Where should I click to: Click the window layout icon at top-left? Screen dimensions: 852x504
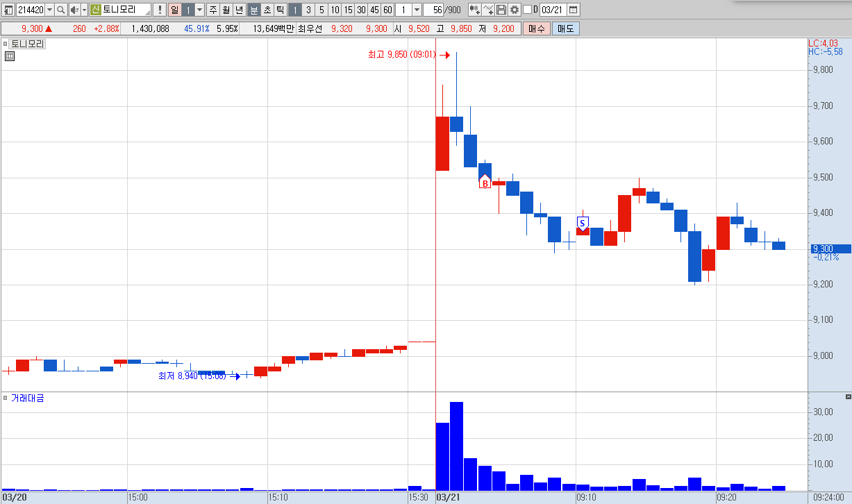pos(8,10)
